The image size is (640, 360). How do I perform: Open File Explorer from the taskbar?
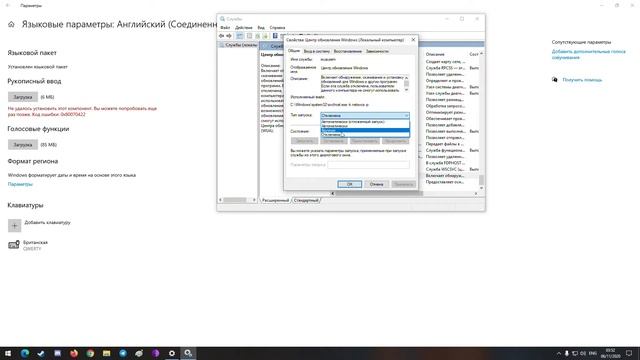[x=107, y=353]
